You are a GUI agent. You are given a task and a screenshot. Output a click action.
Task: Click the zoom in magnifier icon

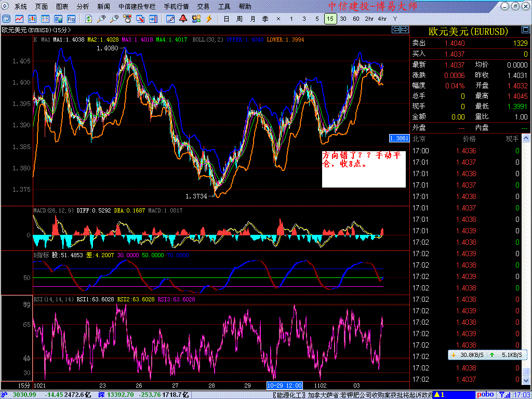[x=101, y=19]
